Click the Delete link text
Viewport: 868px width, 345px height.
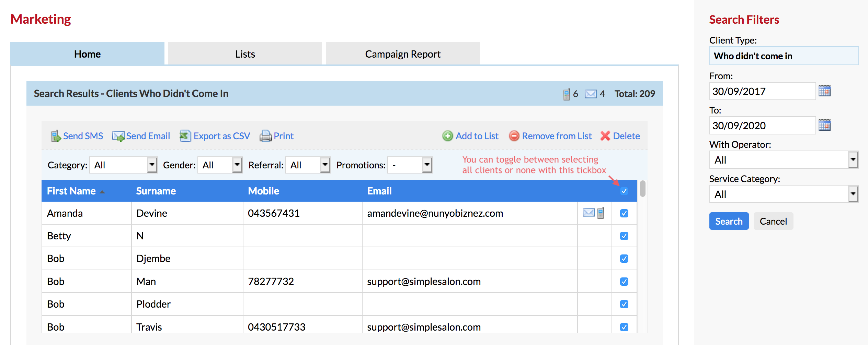[x=626, y=136]
